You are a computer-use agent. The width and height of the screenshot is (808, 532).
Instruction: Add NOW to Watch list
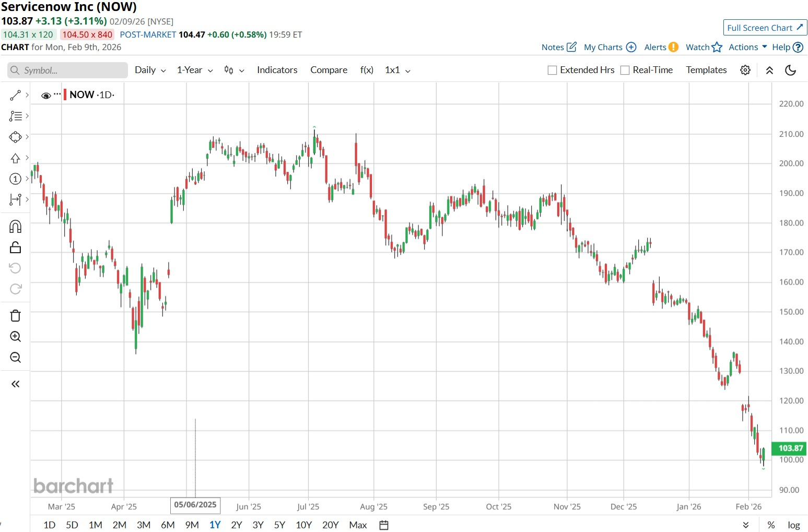(704, 47)
